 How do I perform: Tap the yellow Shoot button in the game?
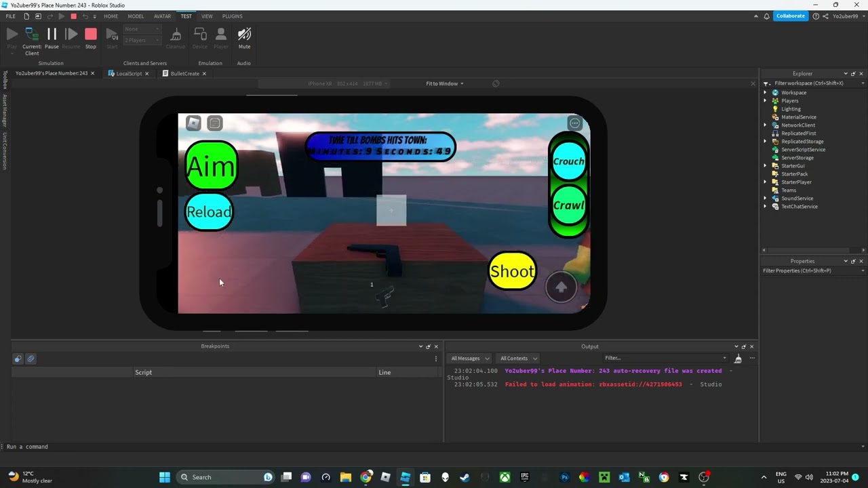click(512, 271)
